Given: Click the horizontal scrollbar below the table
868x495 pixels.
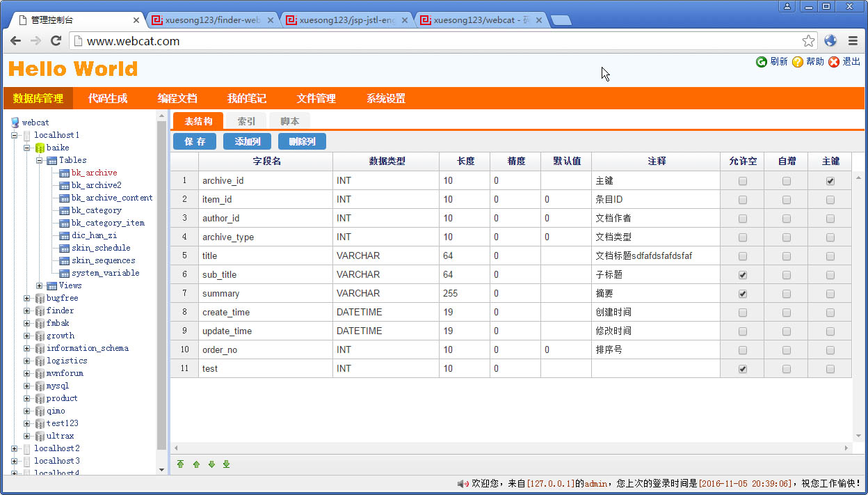Looking at the screenshot, I should pos(511,448).
